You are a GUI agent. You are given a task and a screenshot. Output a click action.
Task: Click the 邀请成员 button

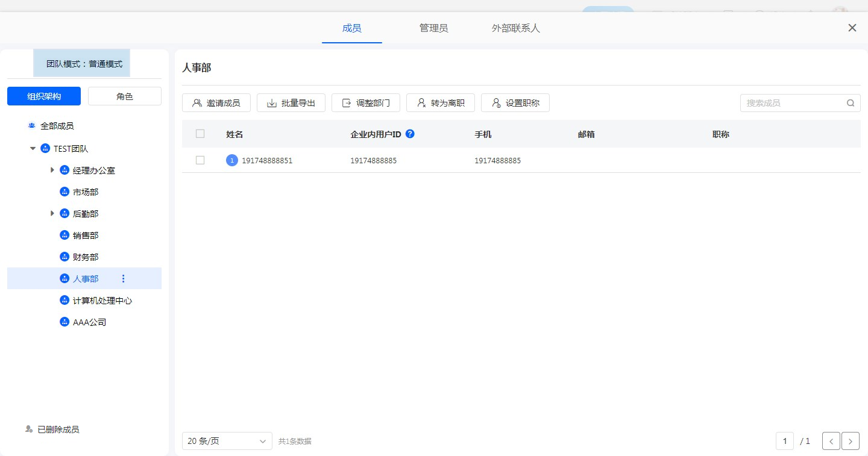[216, 103]
